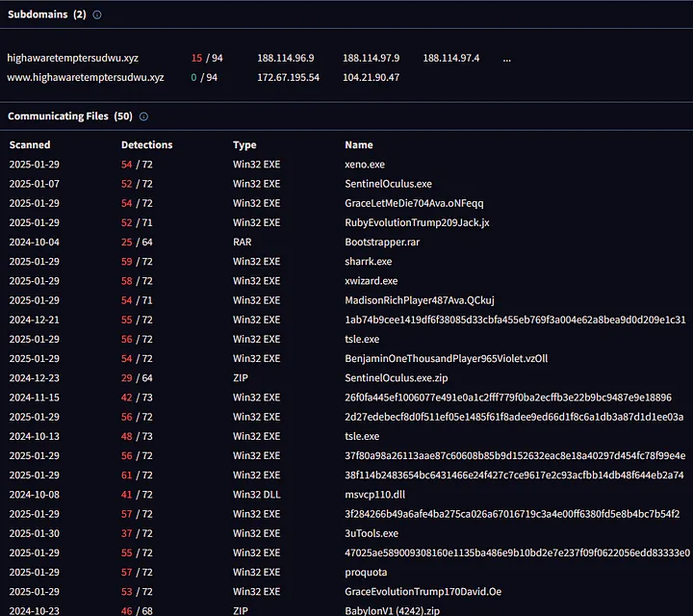Open file GraceLetMeDie704Ava.oNFeqq
This screenshot has width=693, height=616.
tap(414, 203)
